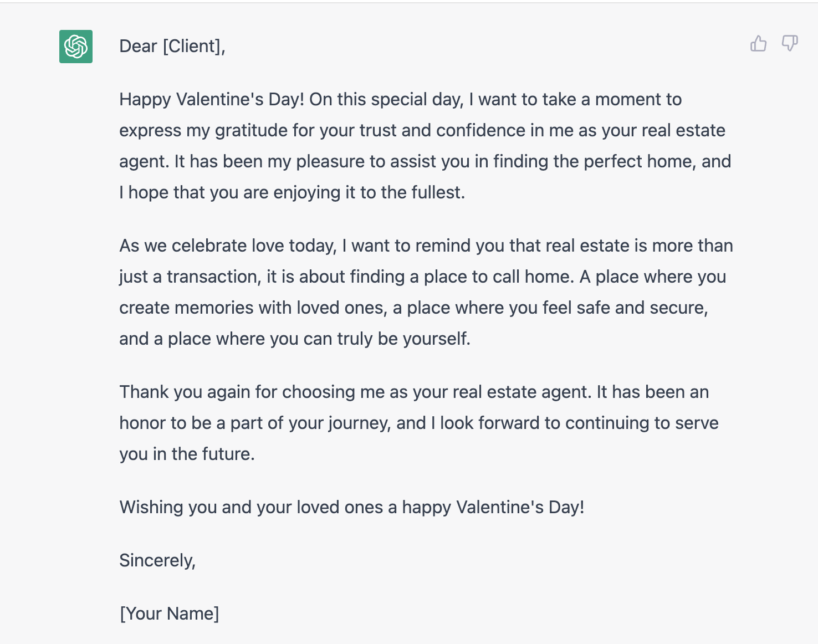Click the "[Client]" placeholder text
Screen dimensions: 818x644
192,46
